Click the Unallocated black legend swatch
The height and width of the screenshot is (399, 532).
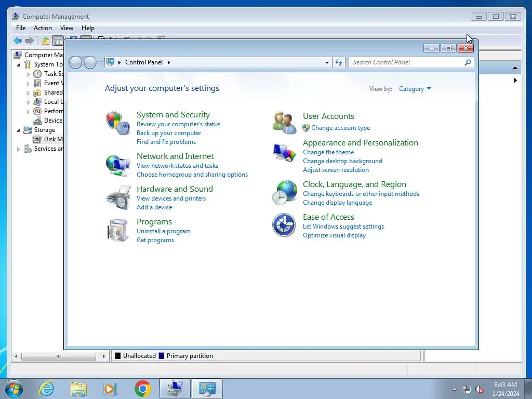tap(118, 356)
